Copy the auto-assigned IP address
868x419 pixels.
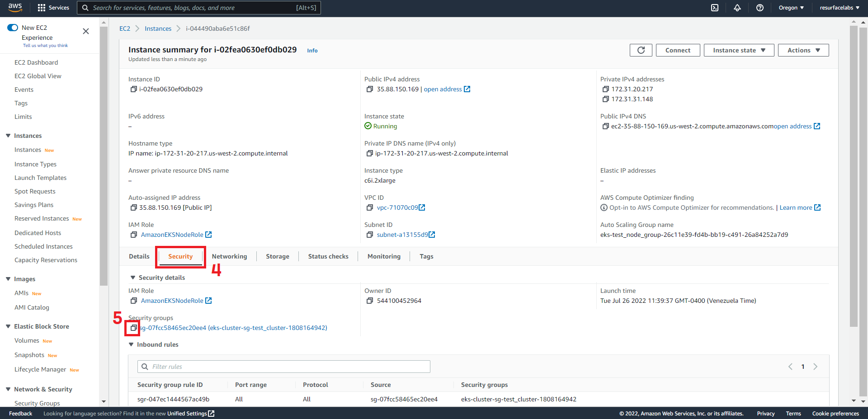(x=133, y=207)
